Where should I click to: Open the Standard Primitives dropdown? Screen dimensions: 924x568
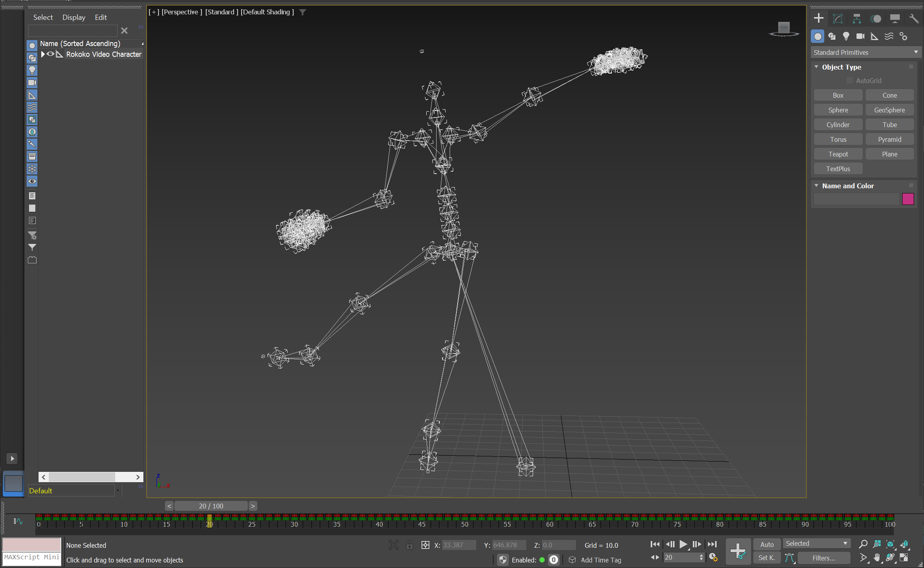865,52
